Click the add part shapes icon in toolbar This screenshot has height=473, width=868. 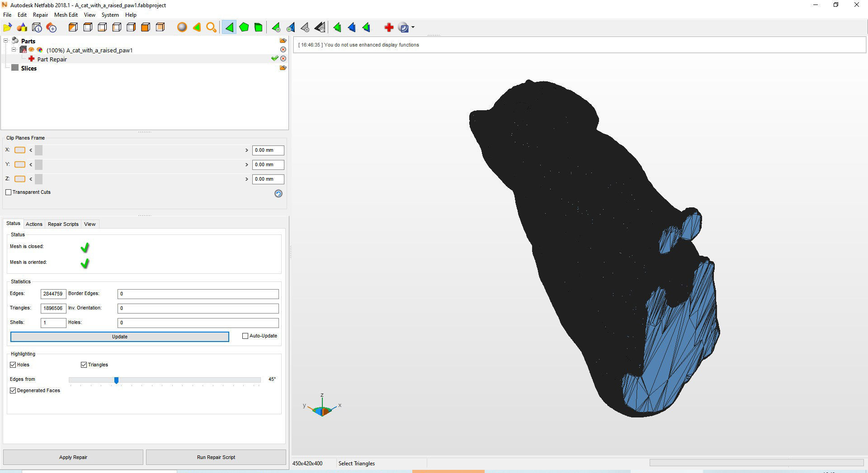click(x=22, y=28)
